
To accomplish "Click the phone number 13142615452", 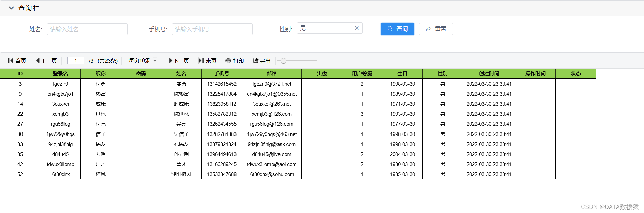I will [x=222, y=84].
